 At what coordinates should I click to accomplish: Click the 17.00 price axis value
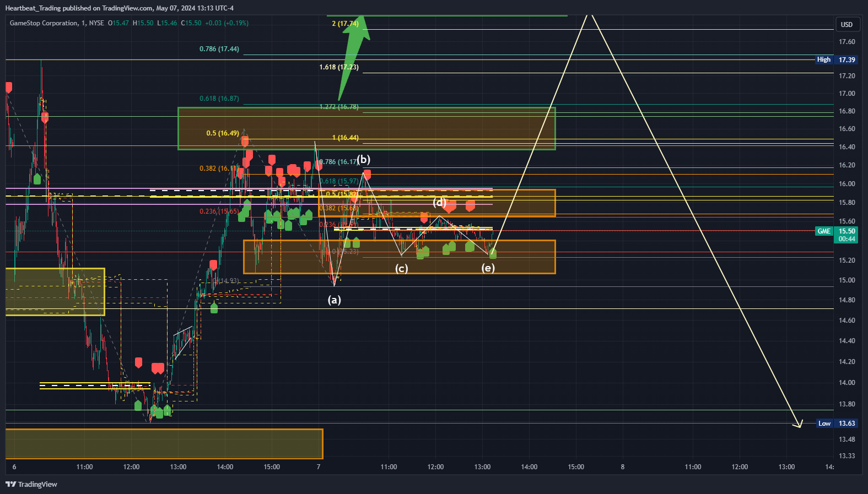[x=847, y=94]
